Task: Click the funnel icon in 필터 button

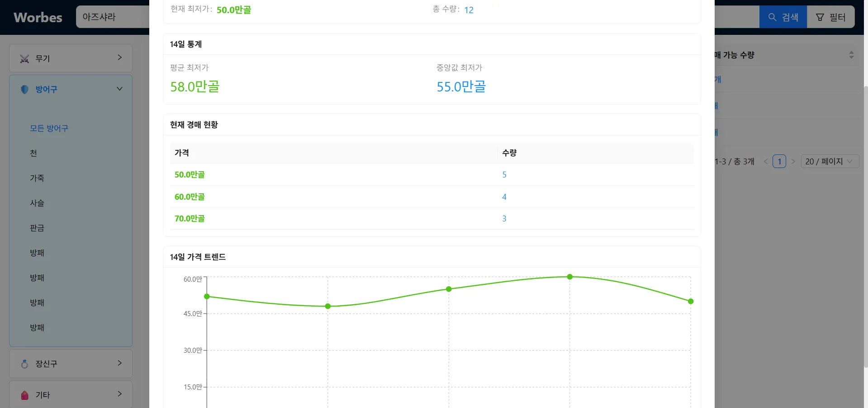Action: click(x=820, y=17)
